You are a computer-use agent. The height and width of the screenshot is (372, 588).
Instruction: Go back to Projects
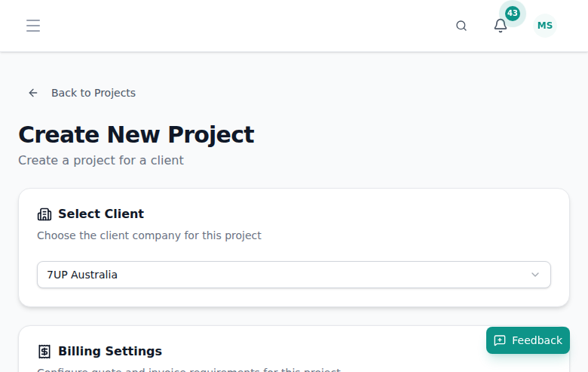click(93, 93)
